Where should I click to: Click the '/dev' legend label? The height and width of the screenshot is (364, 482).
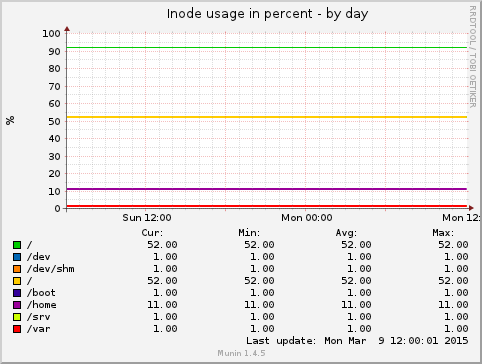(x=39, y=257)
